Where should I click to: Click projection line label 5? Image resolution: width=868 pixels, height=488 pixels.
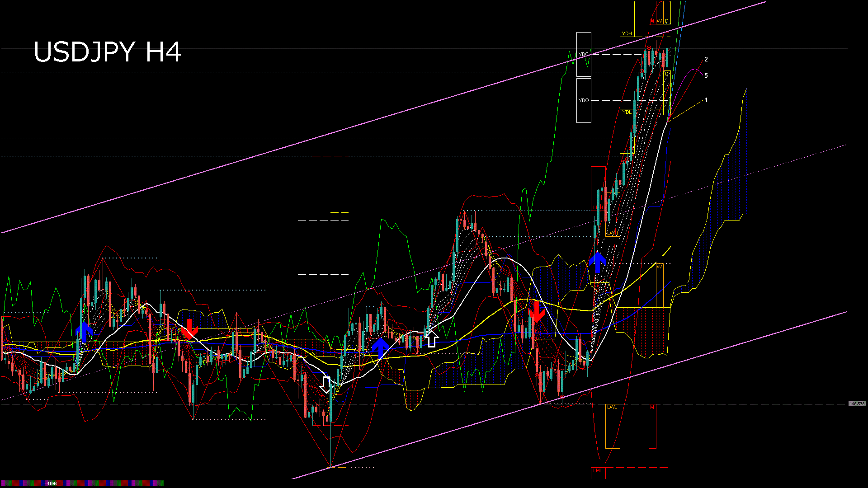706,75
